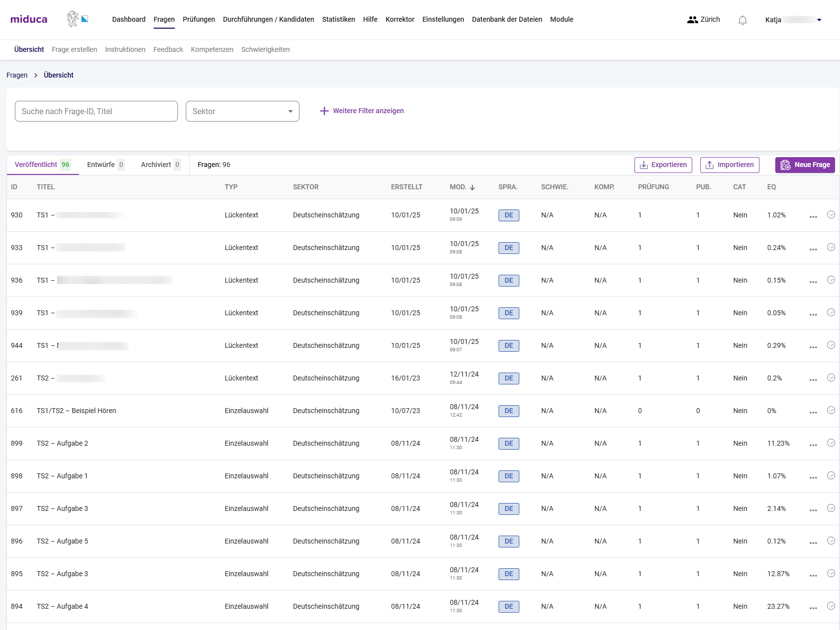This screenshot has width=840, height=630.
Task: Click the plus icon next to Weitere Filter anzeigen
Action: [324, 111]
